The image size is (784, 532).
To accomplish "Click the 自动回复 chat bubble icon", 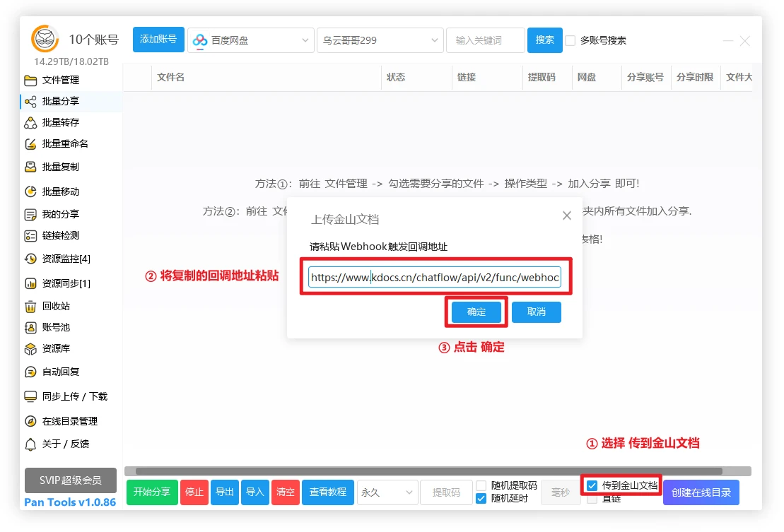I will (x=30, y=372).
